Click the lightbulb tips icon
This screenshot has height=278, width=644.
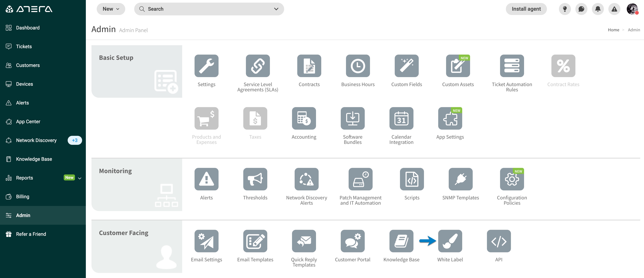point(565,9)
